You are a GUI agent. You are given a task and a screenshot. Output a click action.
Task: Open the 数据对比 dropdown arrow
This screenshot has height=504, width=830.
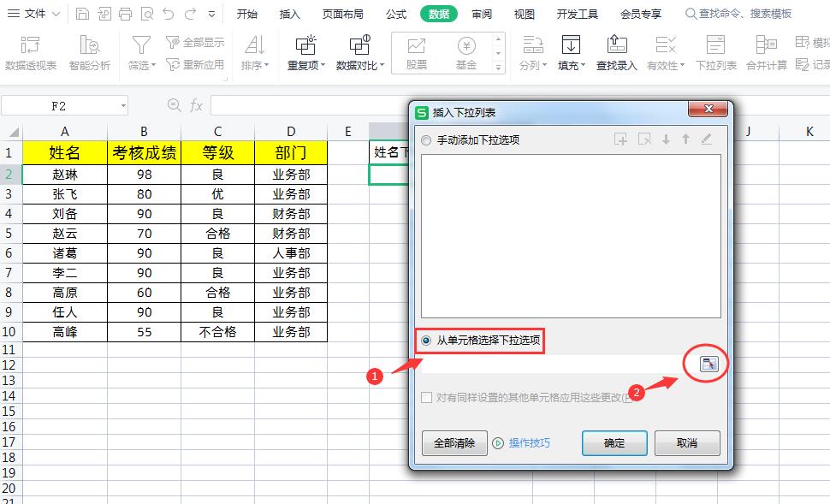pos(382,66)
